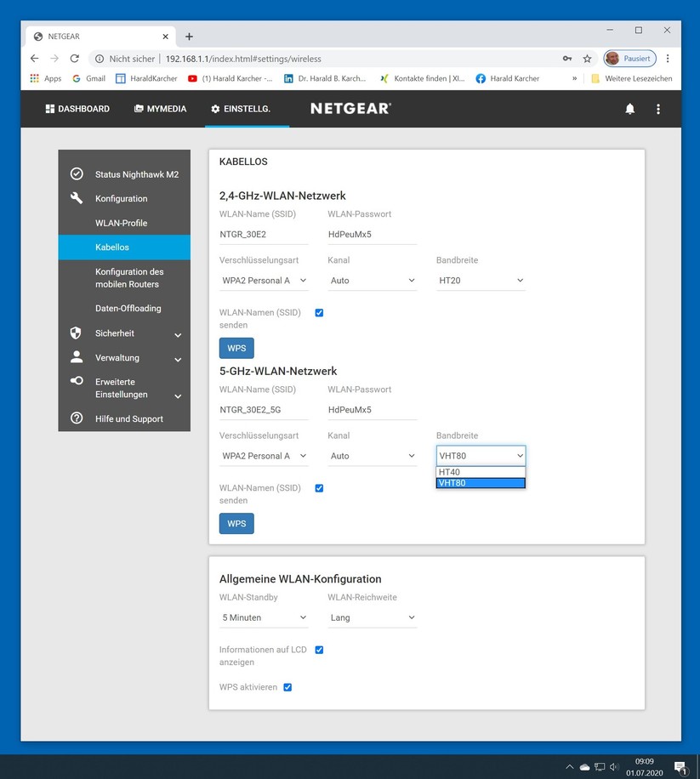This screenshot has height=779, width=700.
Task: Click the notification bell icon
Action: [x=629, y=109]
